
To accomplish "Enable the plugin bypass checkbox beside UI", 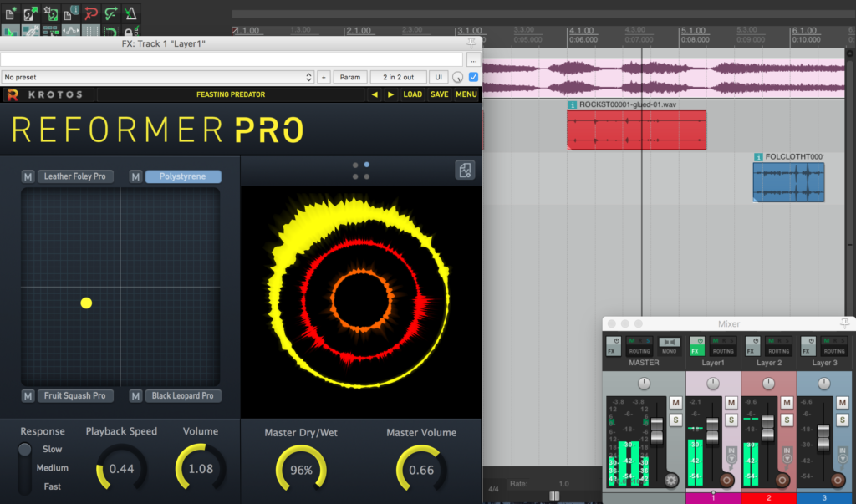I will pos(472,76).
